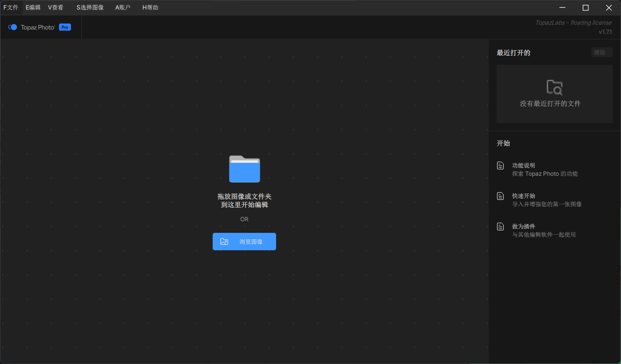This screenshot has width=621, height=364.
Task: Click the document icon beside 功能说明
Action: pos(500,166)
